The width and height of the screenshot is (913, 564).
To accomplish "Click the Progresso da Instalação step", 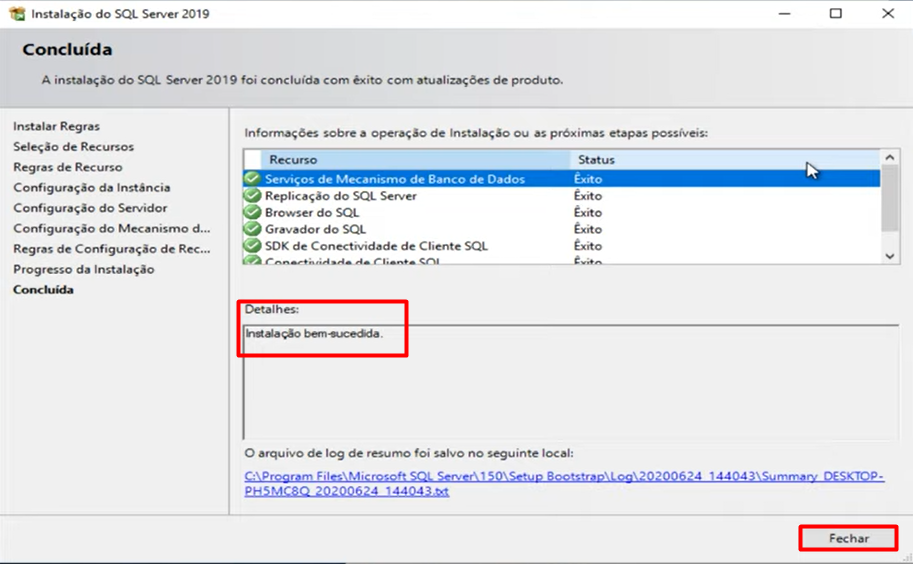I will pyautogui.click(x=83, y=269).
